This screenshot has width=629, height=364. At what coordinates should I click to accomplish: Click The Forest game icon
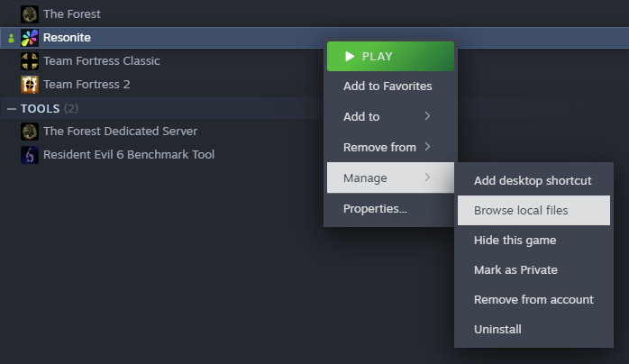(30, 14)
